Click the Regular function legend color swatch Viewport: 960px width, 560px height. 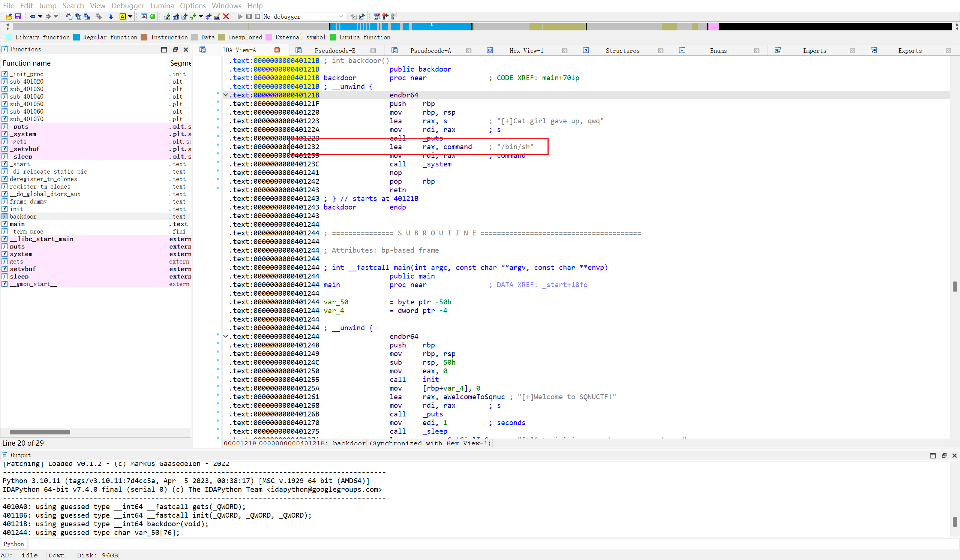76,37
